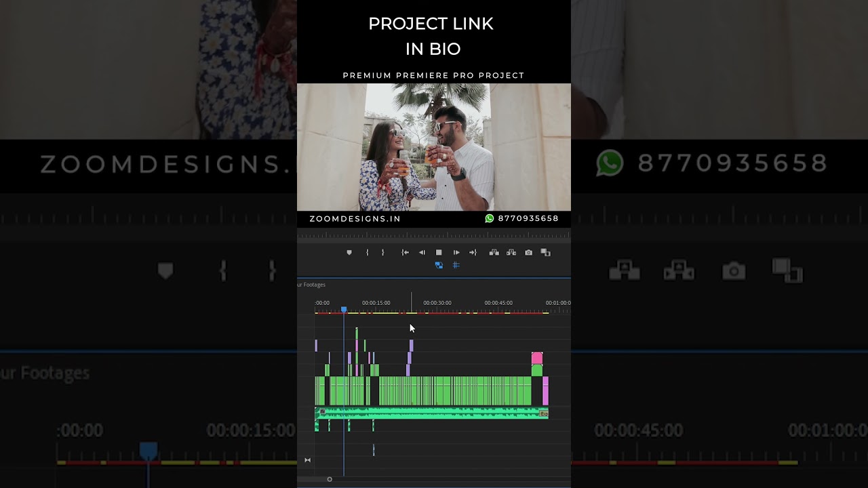
Task: Step back one frame
Action: click(x=422, y=253)
